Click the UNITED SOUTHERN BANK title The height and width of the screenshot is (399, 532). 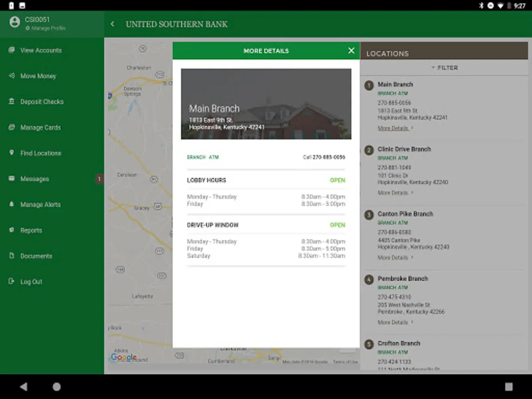pos(176,24)
